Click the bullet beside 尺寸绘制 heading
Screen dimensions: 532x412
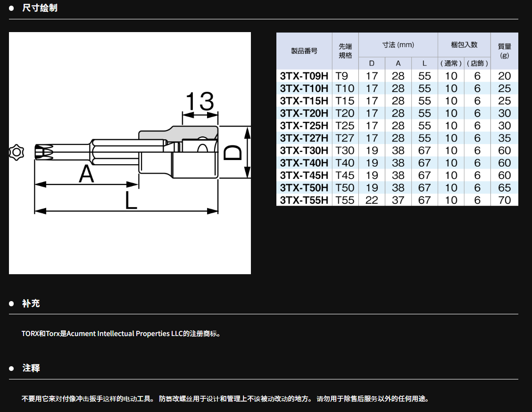[x=11, y=8]
